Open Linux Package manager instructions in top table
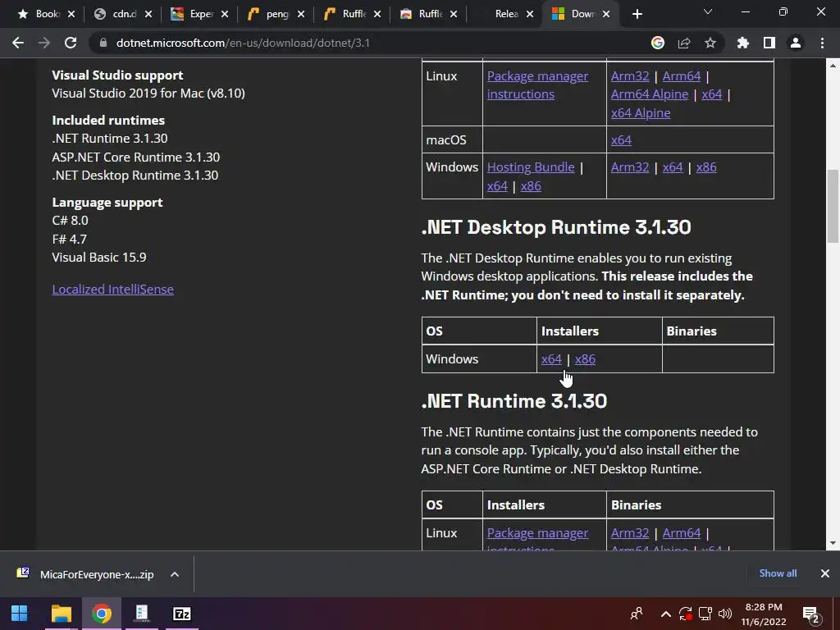 537,85
